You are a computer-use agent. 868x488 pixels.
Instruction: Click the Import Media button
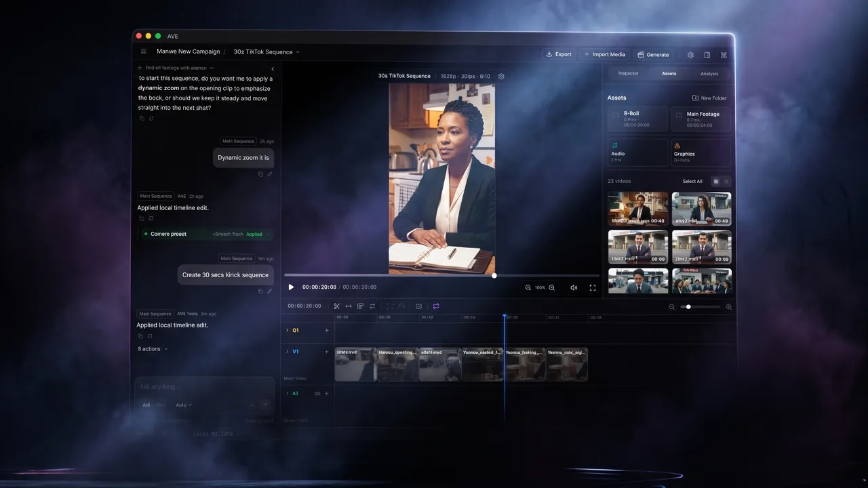click(x=604, y=54)
